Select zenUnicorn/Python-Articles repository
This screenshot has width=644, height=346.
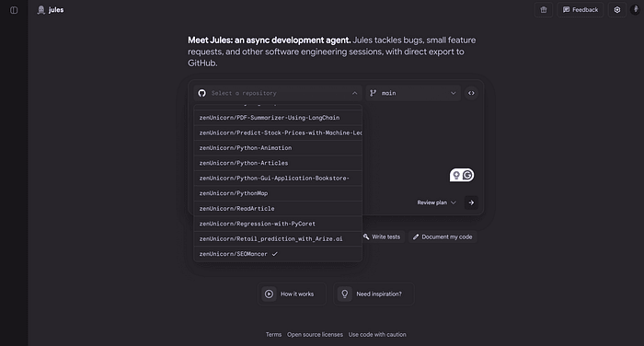point(278,163)
